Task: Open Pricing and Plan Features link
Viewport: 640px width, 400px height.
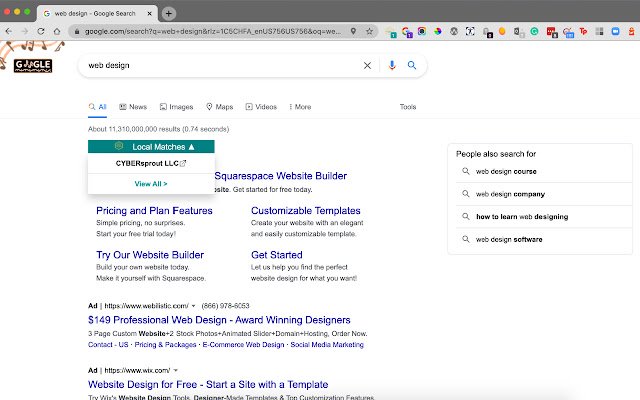Action: pos(154,211)
